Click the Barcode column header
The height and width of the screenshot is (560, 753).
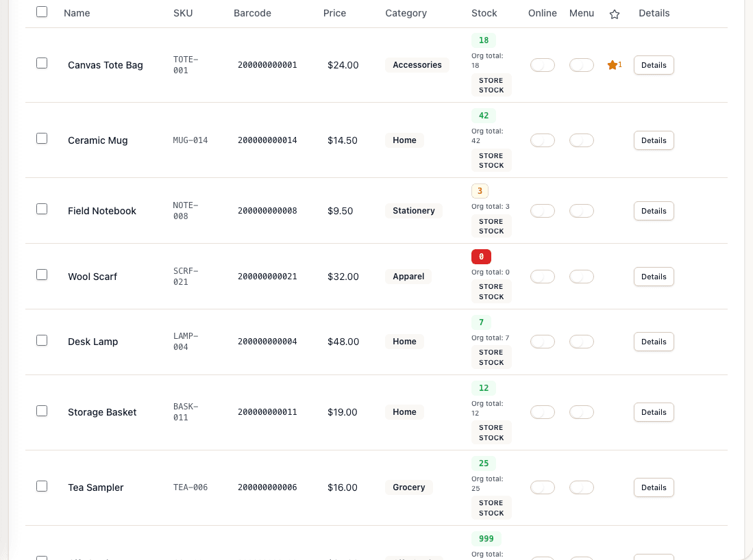coord(253,14)
